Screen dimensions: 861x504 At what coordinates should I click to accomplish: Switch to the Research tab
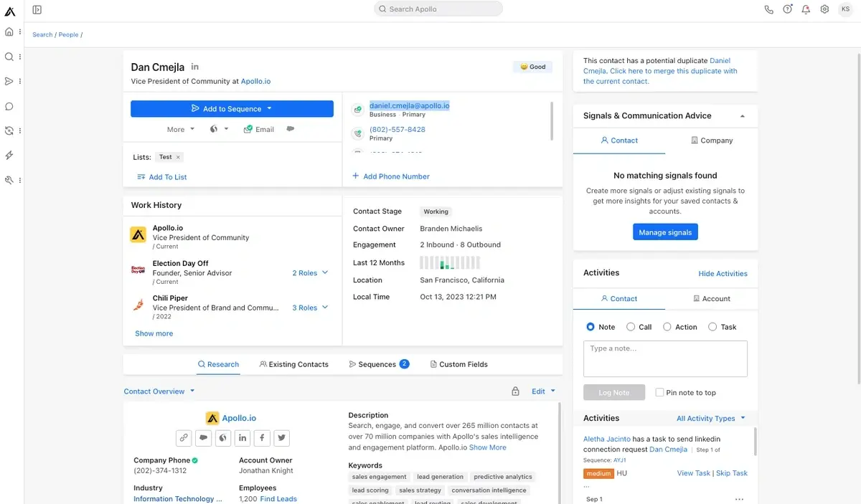[218, 364]
